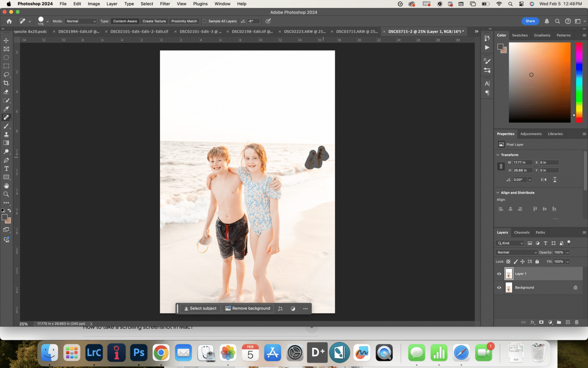Screen dimensions: 588x368
Task: Open the Filter menu
Action: pos(165,4)
